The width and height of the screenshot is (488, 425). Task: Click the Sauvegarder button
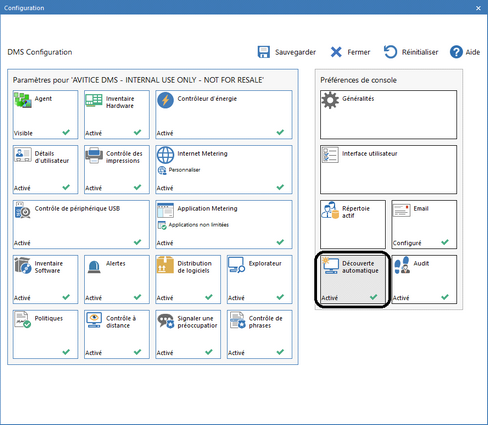[x=287, y=52]
